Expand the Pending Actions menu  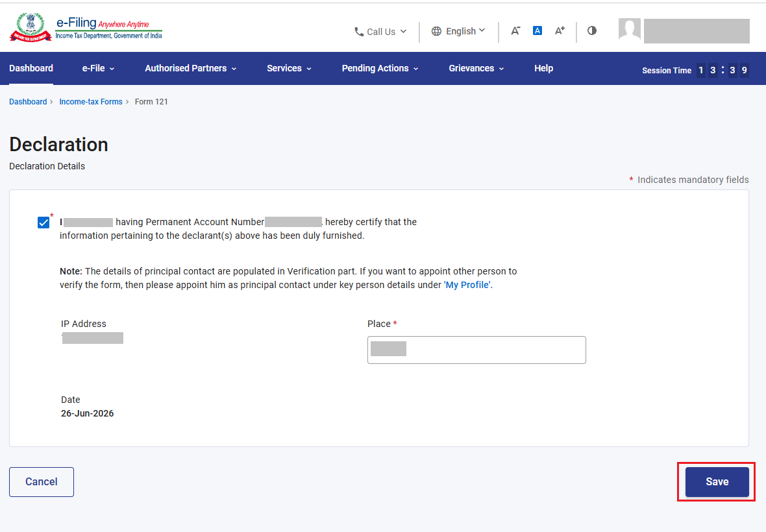pos(380,68)
